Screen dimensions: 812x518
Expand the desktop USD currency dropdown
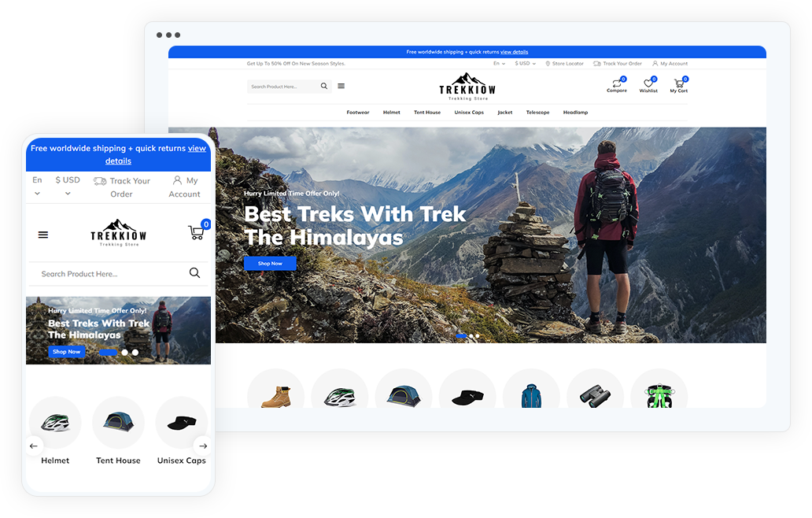(525, 64)
